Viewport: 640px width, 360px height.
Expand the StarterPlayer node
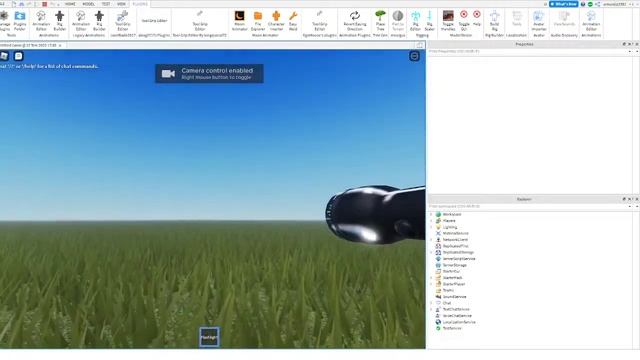(x=431, y=284)
